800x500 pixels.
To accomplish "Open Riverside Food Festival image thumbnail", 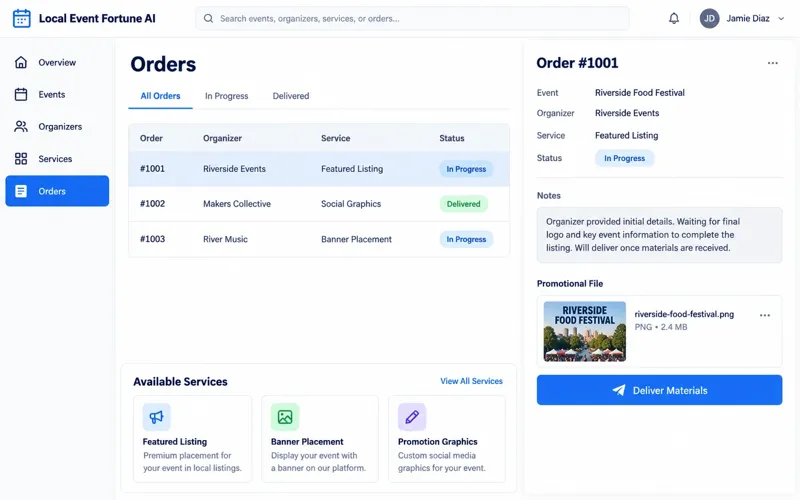I will pyautogui.click(x=585, y=331).
